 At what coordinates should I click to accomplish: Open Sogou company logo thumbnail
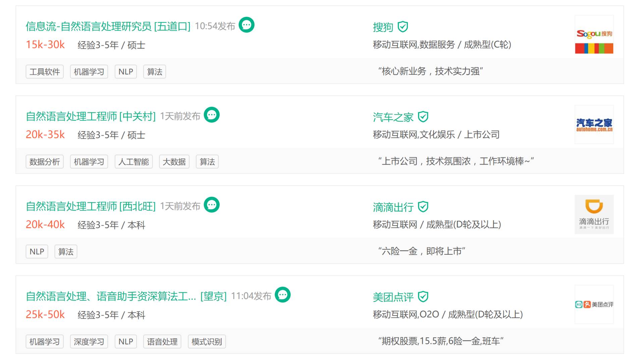pyautogui.click(x=594, y=35)
